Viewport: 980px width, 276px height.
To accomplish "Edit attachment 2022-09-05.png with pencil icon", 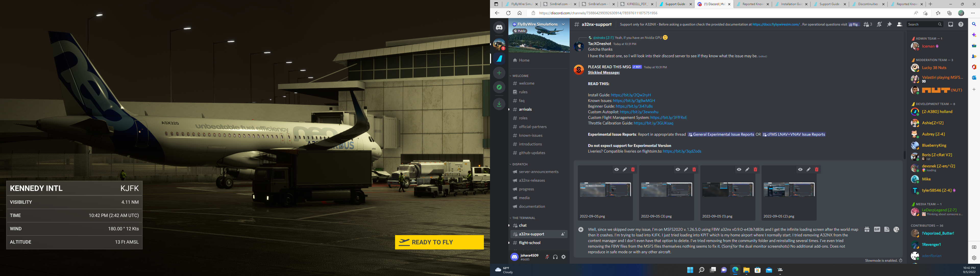I will (625, 170).
